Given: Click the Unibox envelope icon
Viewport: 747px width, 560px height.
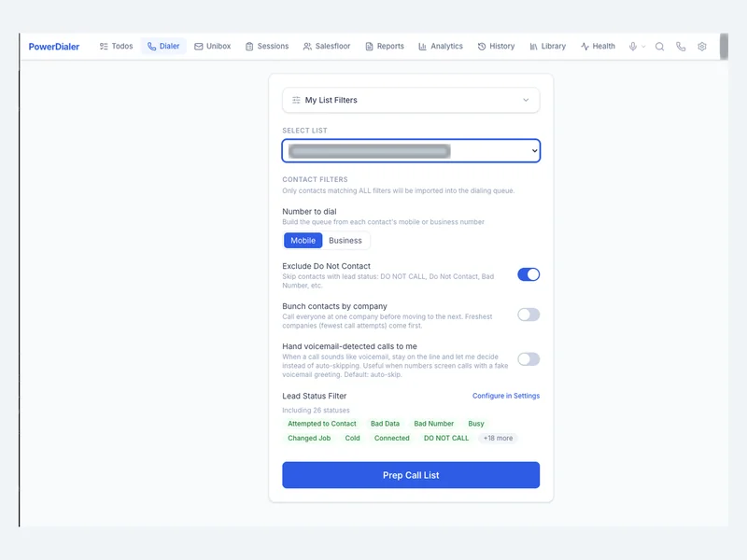Looking at the screenshot, I should [x=198, y=47].
